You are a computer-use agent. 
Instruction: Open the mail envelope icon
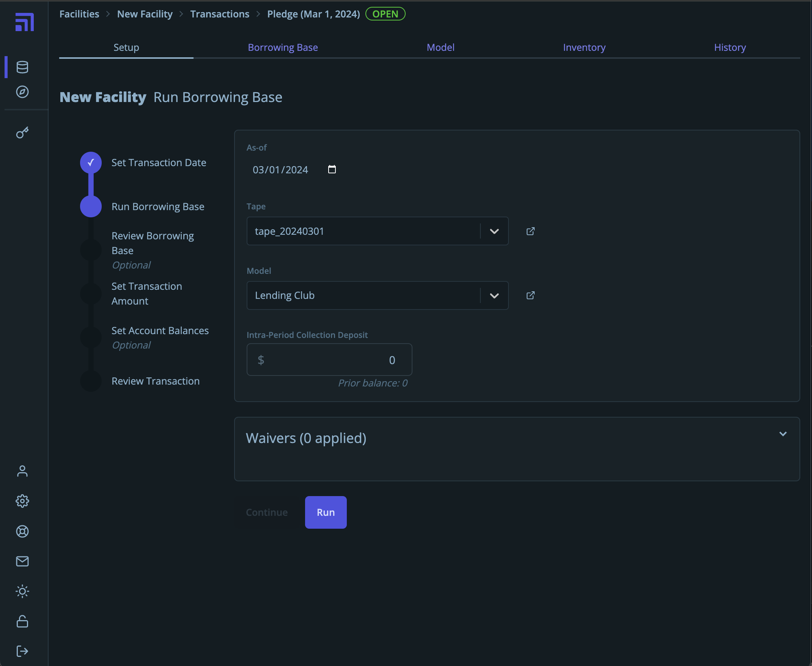(x=22, y=561)
